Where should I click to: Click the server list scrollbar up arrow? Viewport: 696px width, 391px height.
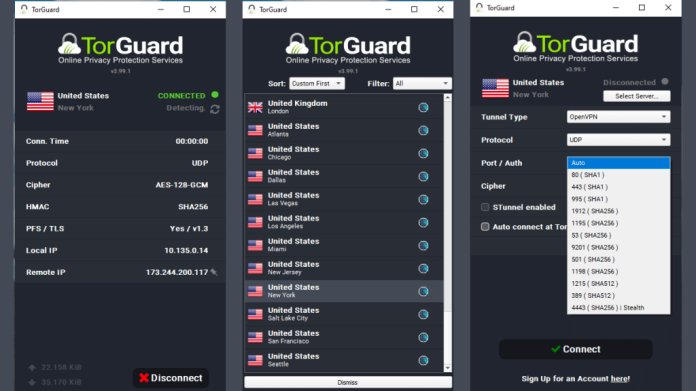(447, 98)
